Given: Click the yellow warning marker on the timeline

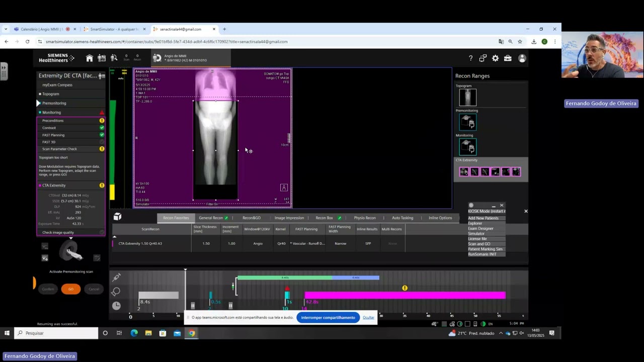Looking at the screenshot, I should tap(405, 288).
